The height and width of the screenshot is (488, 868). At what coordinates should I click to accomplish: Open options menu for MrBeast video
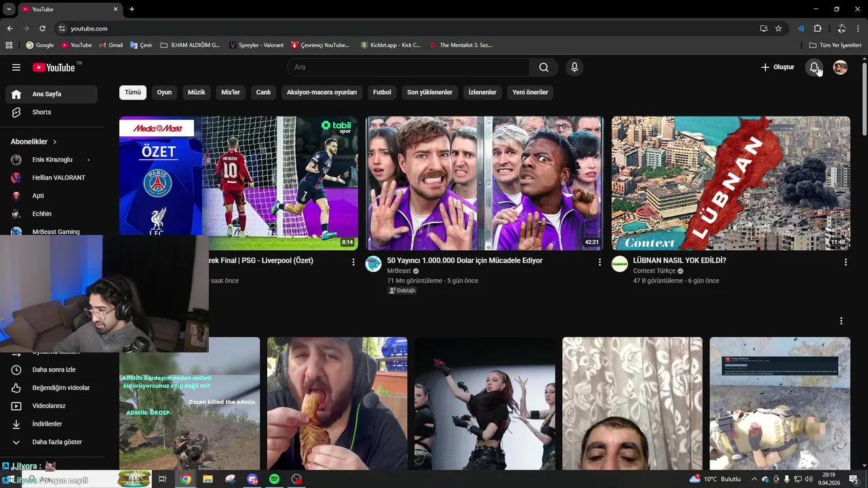(599, 262)
